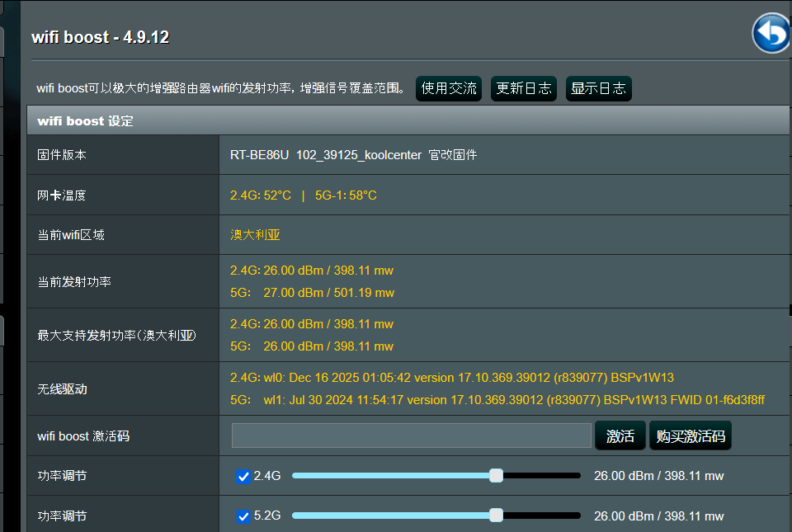
Task: Click the 5.2G slider value 26.00 dBm / 398.11 mw
Action: 658,516
